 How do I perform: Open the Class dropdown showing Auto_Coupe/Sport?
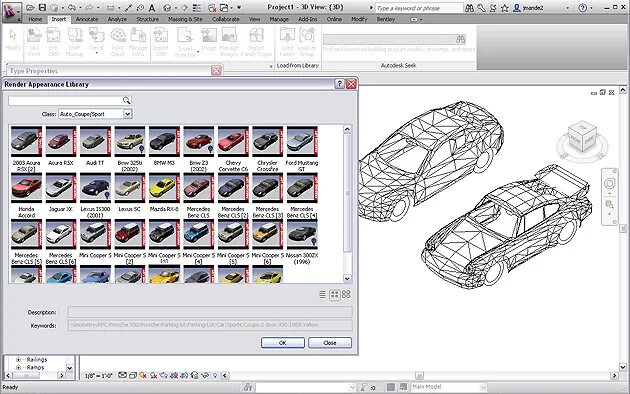(95, 114)
